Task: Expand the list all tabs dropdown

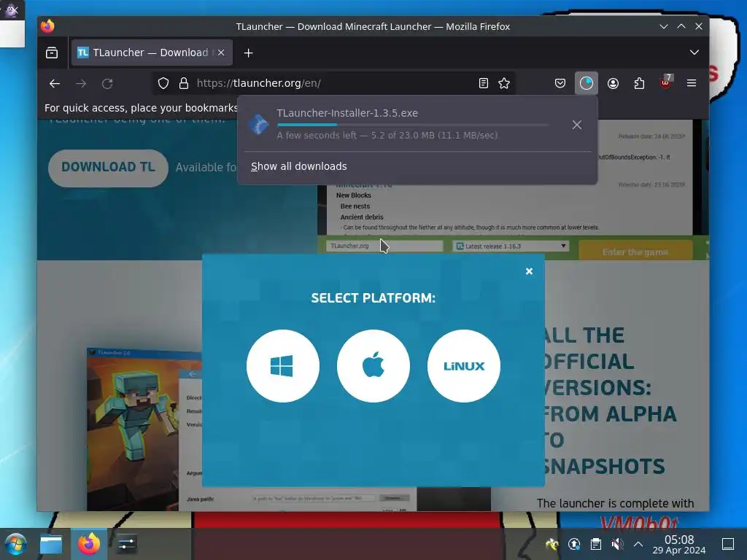Action: pyautogui.click(x=694, y=52)
